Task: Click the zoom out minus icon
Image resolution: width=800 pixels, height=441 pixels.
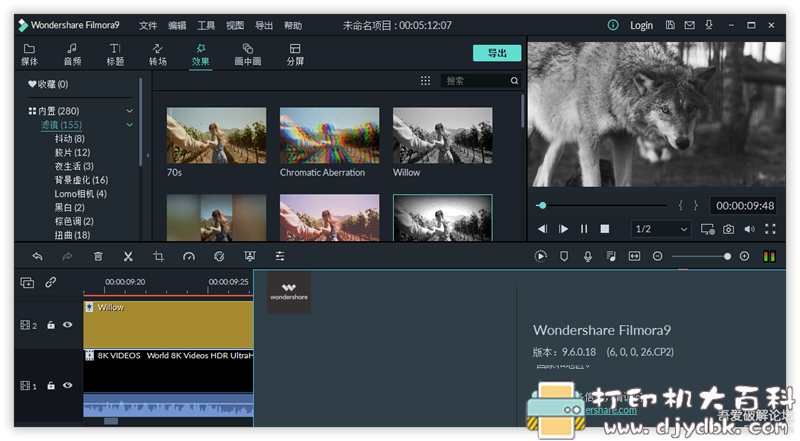Action: click(658, 256)
